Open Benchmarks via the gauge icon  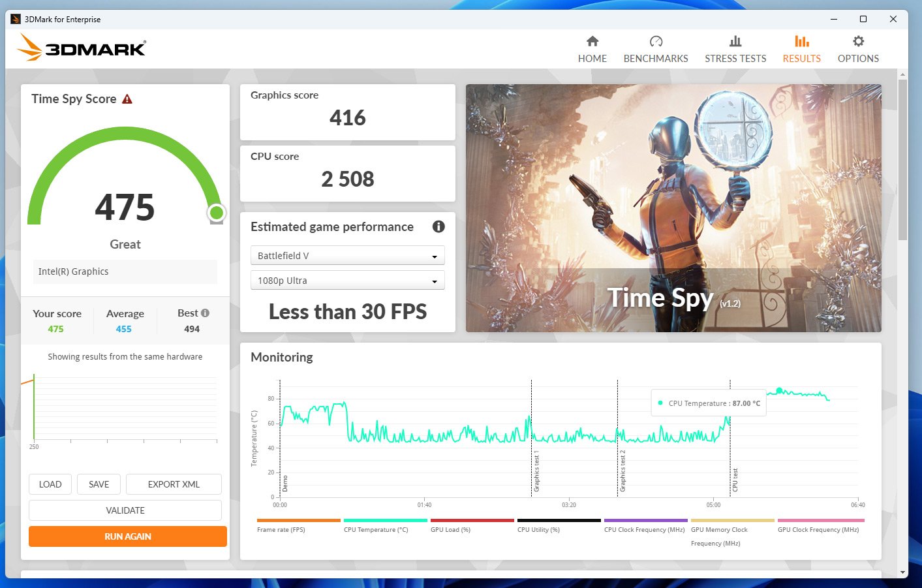point(656,42)
